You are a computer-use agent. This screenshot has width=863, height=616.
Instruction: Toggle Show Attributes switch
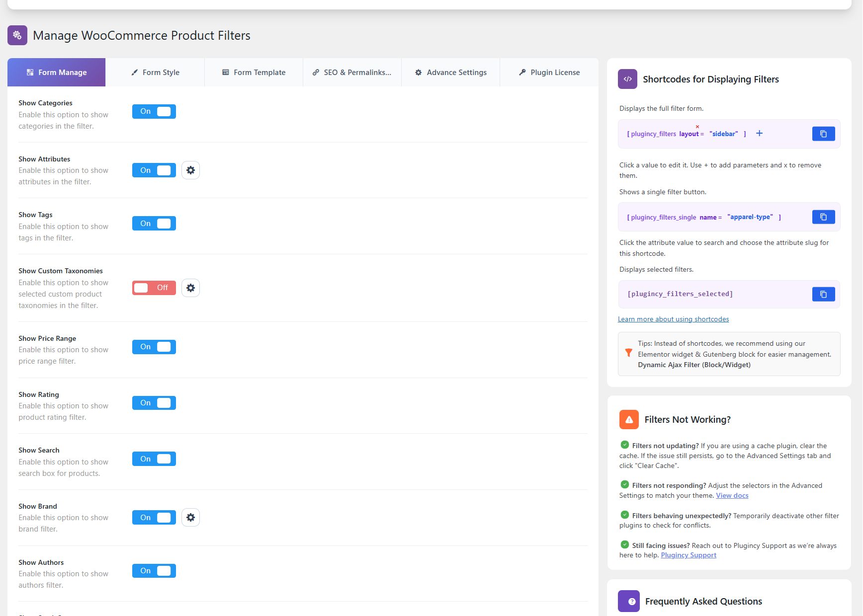[154, 170]
